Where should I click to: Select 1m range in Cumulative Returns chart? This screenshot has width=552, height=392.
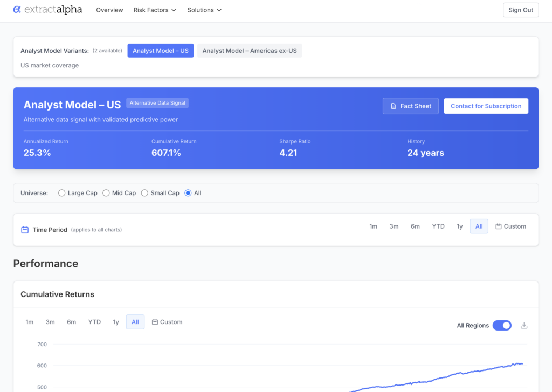30,322
